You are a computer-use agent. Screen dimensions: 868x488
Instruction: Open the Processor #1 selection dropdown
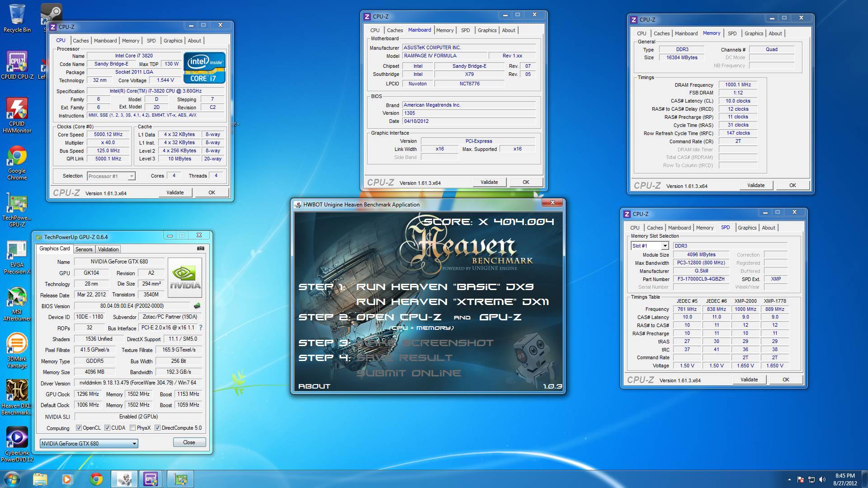(111, 176)
